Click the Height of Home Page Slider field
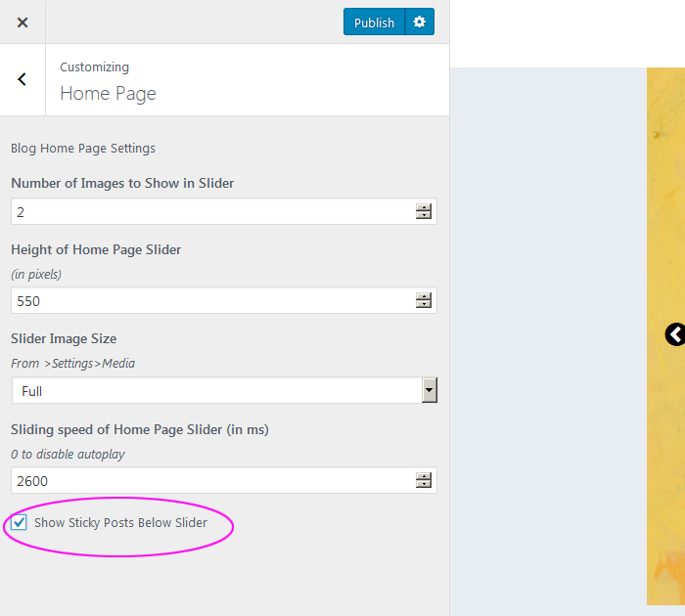Image resolution: width=685 pixels, height=616 pixels. pyautogui.click(x=224, y=300)
